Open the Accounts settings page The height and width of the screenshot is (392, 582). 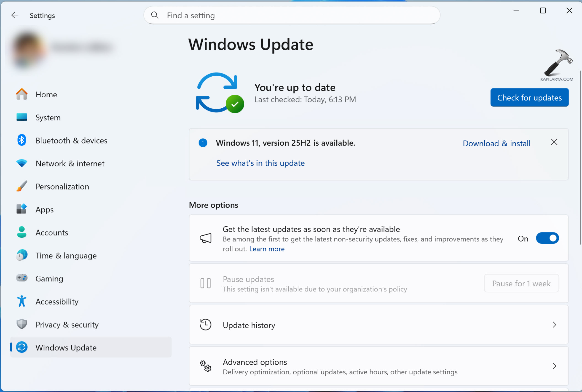(51, 232)
